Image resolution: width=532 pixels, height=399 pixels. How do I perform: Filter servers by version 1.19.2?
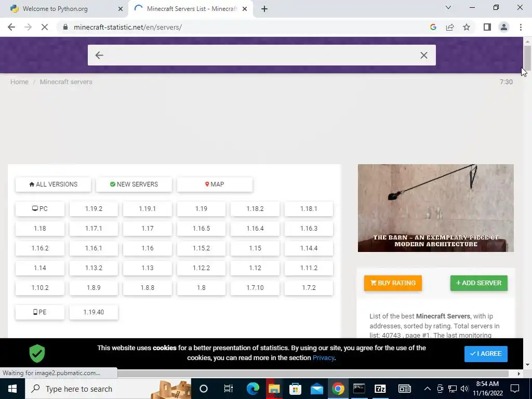(94, 209)
